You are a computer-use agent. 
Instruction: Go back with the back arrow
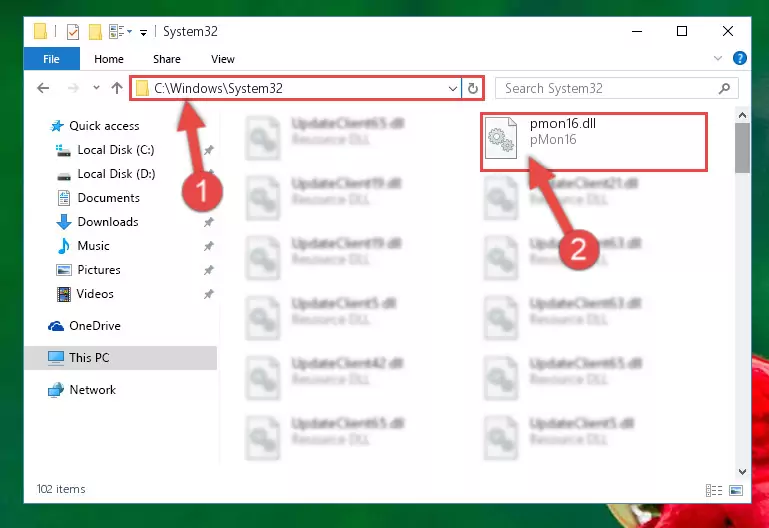[43, 88]
